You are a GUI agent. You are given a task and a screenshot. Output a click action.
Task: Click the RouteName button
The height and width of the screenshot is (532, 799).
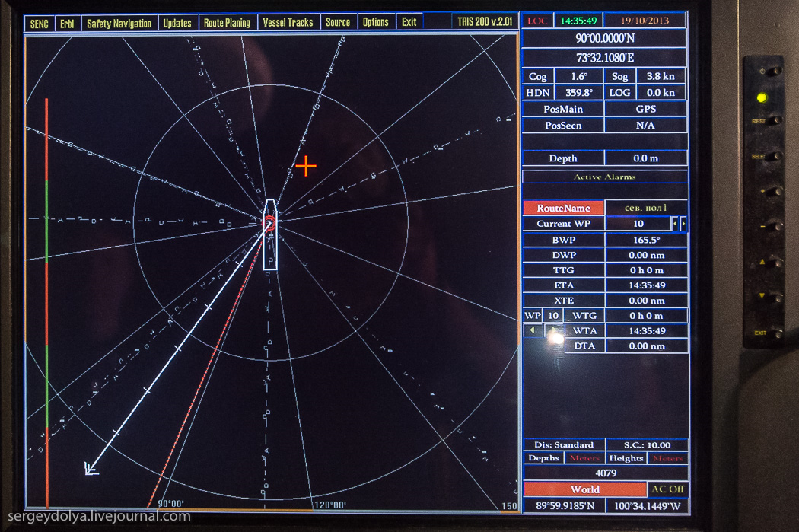coord(563,208)
